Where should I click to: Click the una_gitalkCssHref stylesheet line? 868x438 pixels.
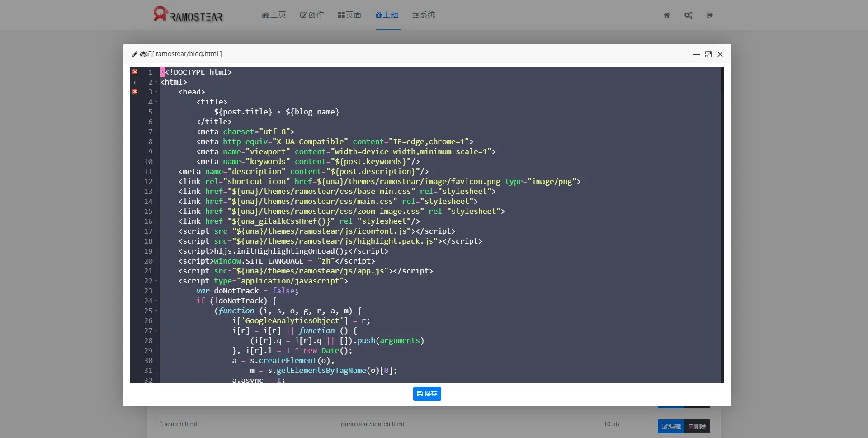pyautogui.click(x=299, y=221)
